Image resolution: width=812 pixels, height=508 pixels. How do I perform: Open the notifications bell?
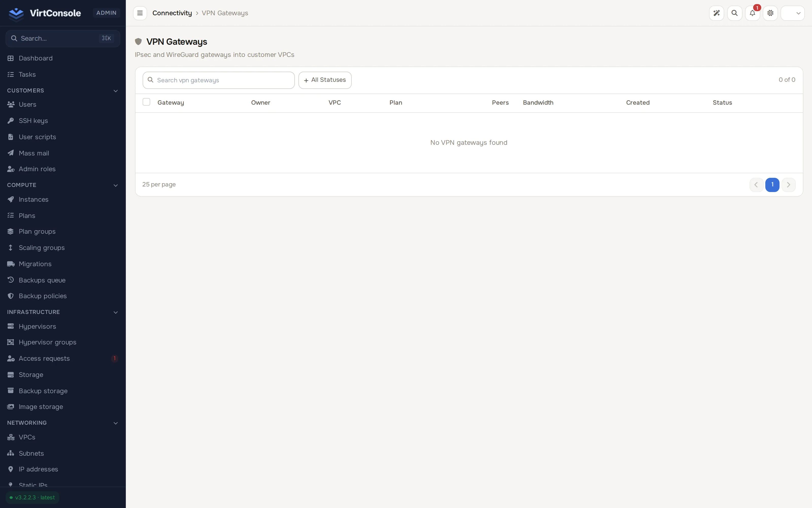coord(752,13)
